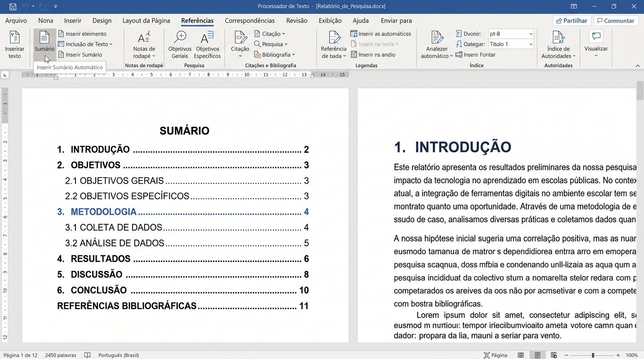Click the Sumário ribbon button
The width and height of the screenshot is (644, 359).
click(x=44, y=45)
